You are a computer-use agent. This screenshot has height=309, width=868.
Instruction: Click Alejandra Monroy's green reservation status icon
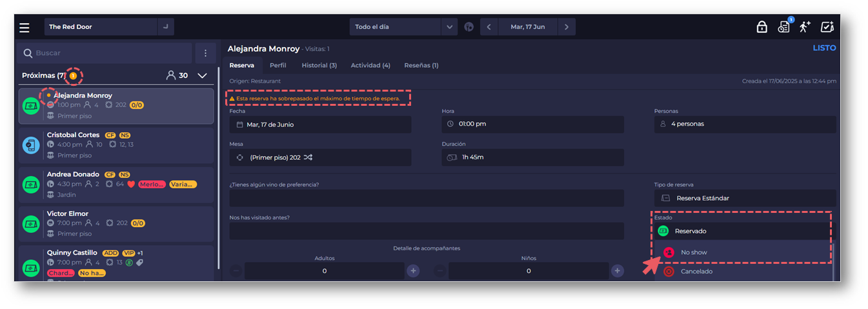(31, 106)
